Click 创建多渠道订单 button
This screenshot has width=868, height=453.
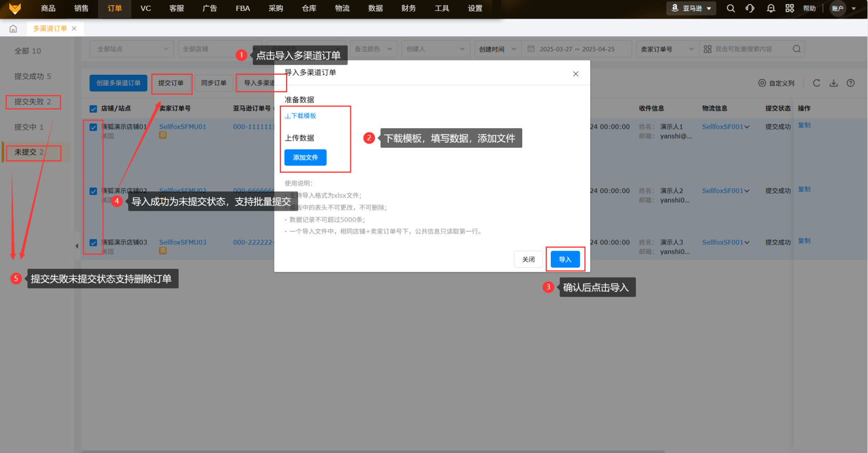(118, 83)
